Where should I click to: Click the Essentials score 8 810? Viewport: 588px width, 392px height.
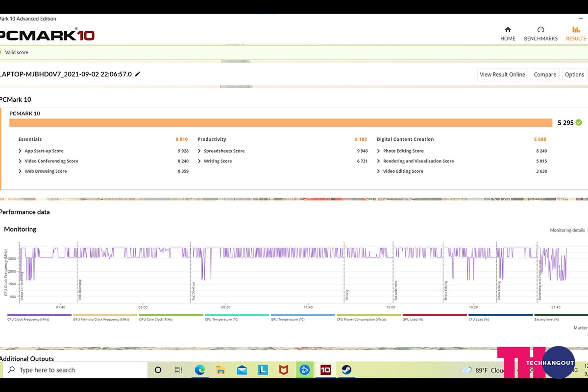[182, 139]
